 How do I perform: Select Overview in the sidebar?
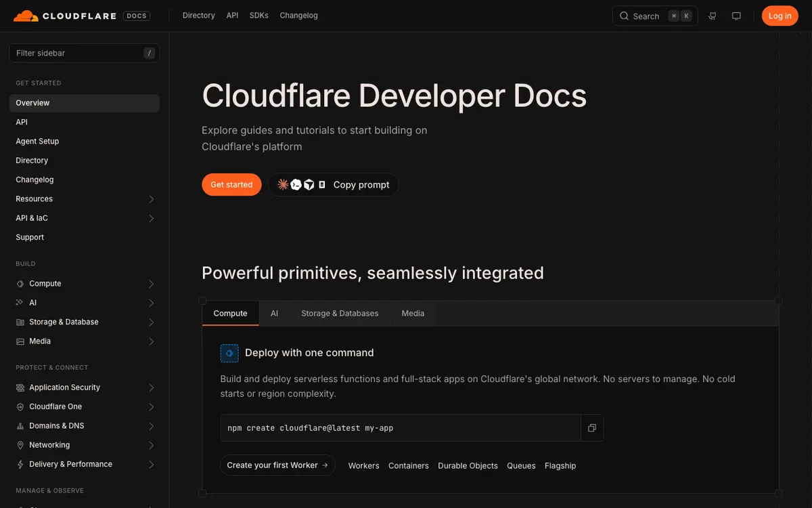coord(85,103)
